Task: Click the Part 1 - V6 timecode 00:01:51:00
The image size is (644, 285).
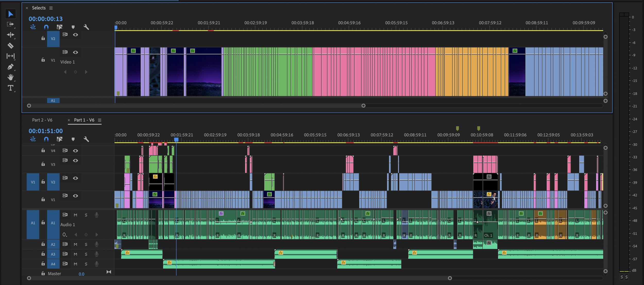Action: pos(46,131)
